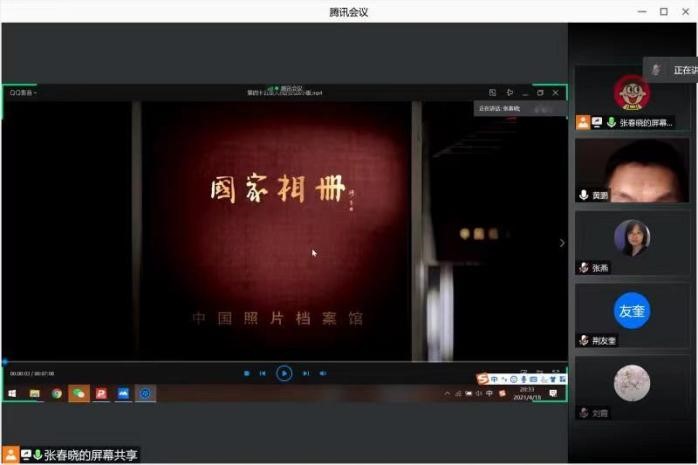
Task: Stop the video playback
Action: coord(247,373)
